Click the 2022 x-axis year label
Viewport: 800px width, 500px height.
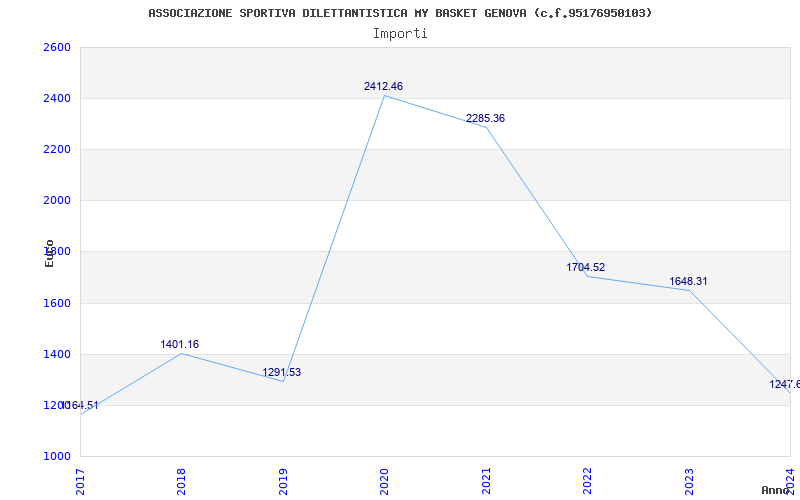pyautogui.click(x=587, y=482)
